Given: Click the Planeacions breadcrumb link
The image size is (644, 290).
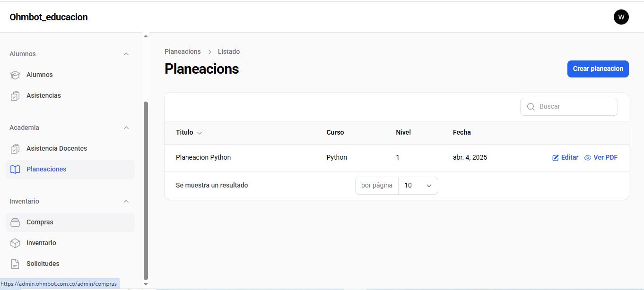Looking at the screenshot, I should [x=183, y=51].
